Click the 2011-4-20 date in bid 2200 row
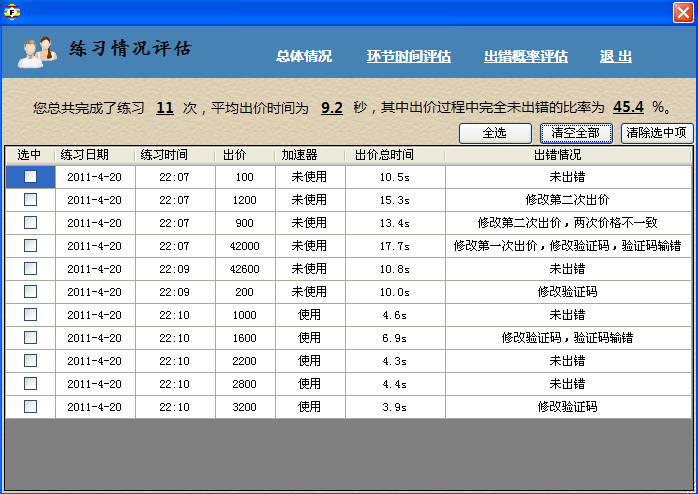The image size is (698, 494). (95, 361)
